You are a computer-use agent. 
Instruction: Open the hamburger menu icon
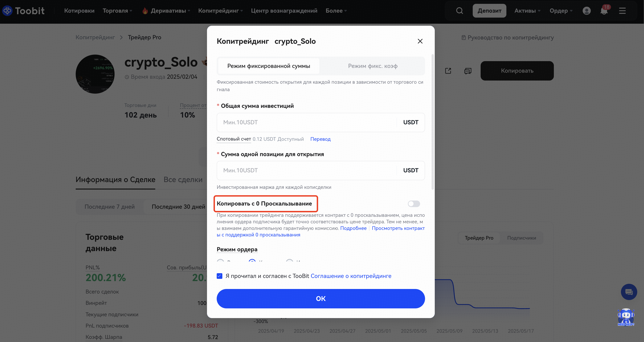tap(622, 11)
